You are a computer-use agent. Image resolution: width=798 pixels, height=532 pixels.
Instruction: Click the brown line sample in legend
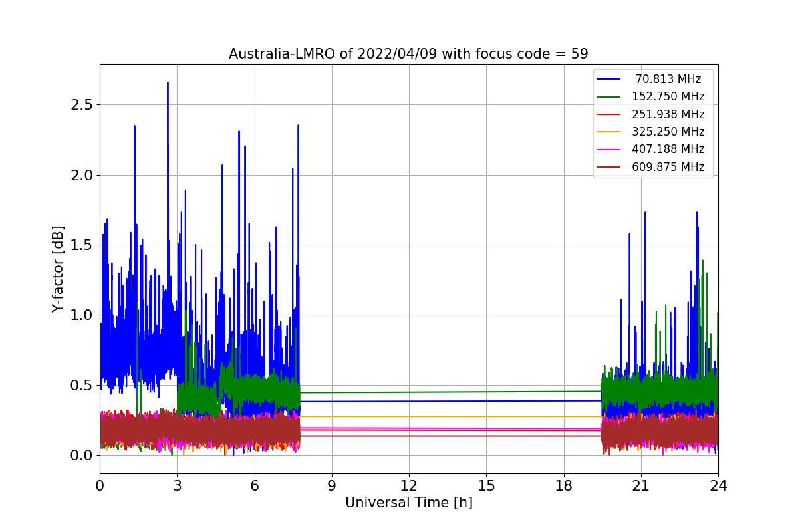tap(609, 168)
